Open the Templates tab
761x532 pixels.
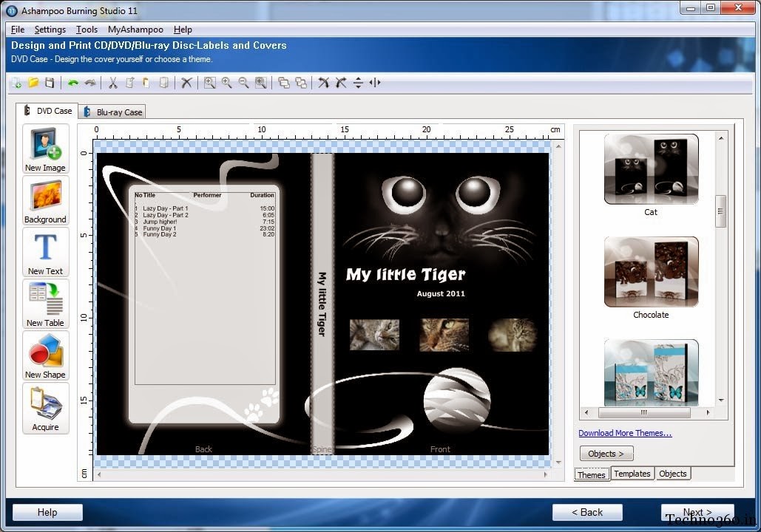tap(632, 474)
